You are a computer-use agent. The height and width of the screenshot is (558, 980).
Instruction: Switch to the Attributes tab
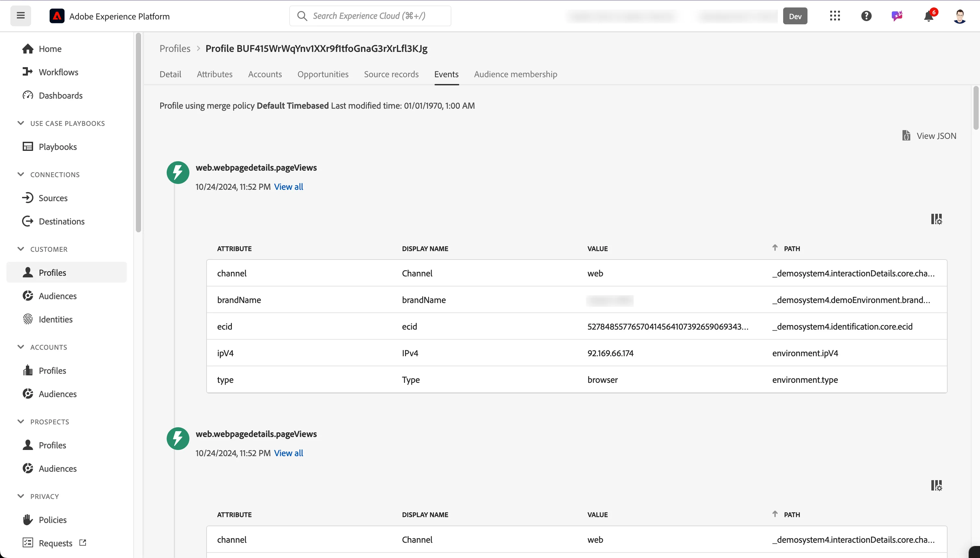coord(214,74)
